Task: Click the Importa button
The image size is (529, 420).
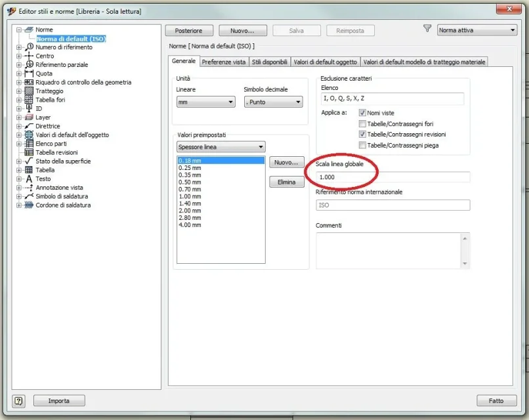Action: (x=59, y=401)
